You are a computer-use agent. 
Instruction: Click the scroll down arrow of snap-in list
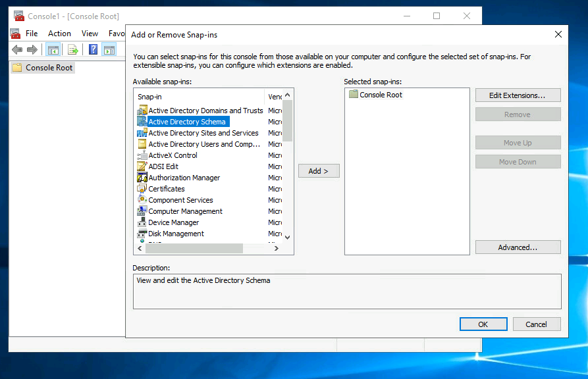pyautogui.click(x=288, y=238)
